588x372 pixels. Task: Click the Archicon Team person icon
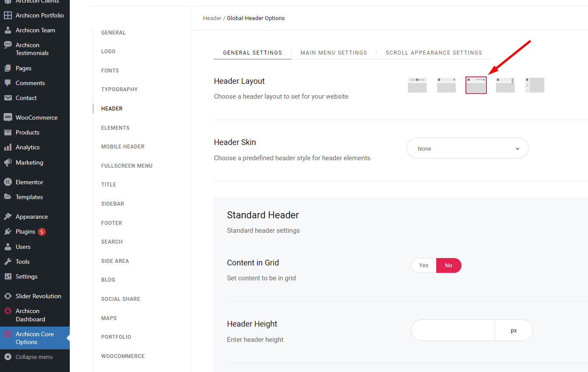[7, 30]
